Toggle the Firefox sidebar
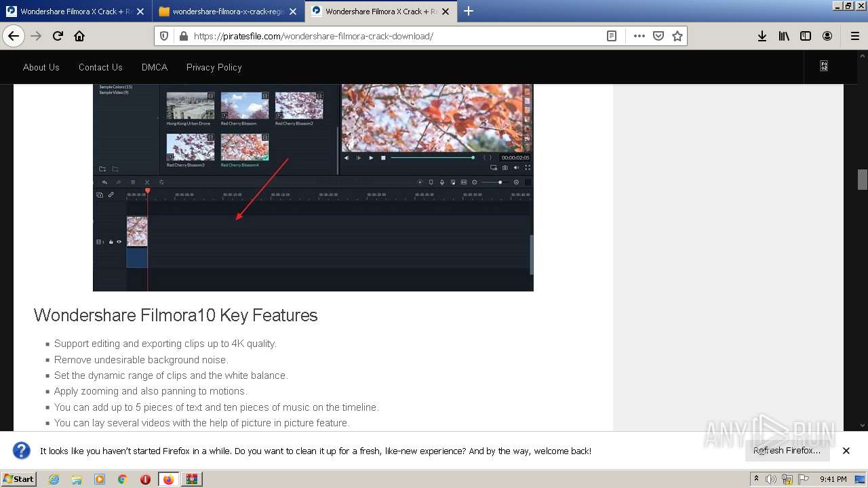 point(806,36)
